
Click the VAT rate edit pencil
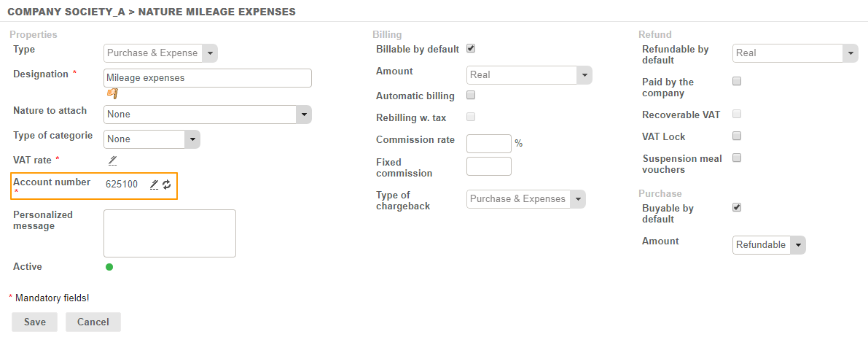[x=112, y=160]
